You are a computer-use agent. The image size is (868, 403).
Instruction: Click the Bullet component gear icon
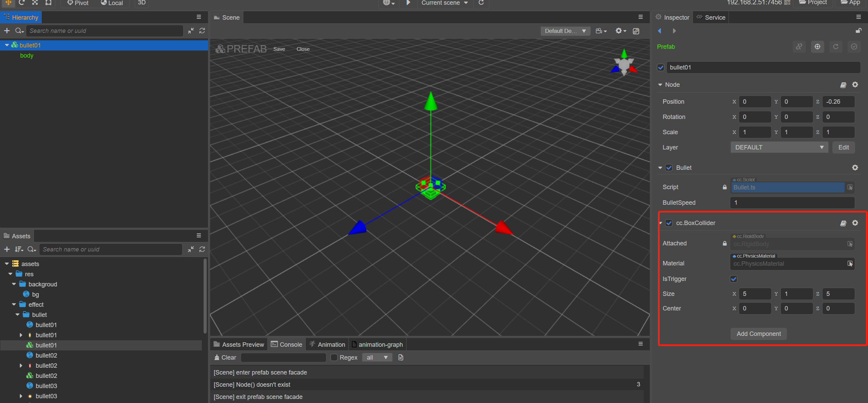point(855,167)
